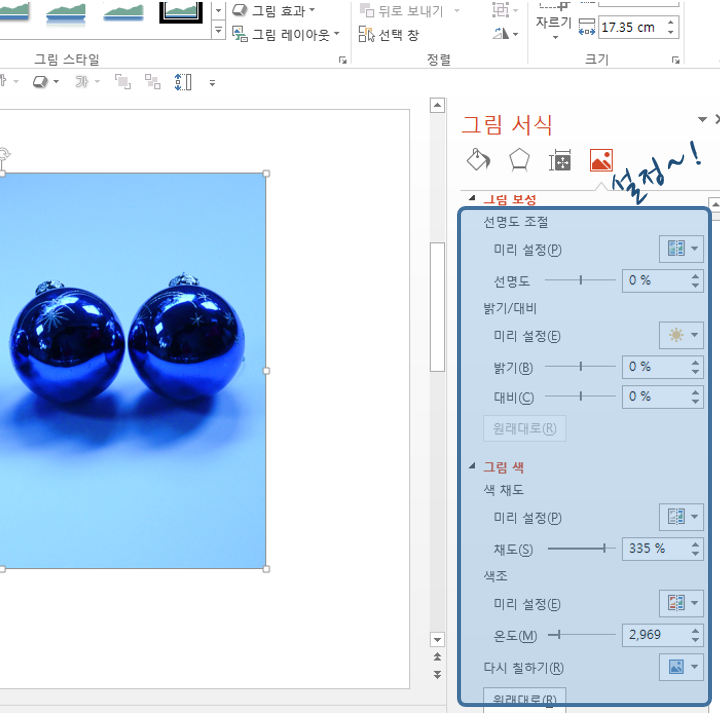Click the 채도 335 % value field
The image size is (720, 713).
click(655, 548)
